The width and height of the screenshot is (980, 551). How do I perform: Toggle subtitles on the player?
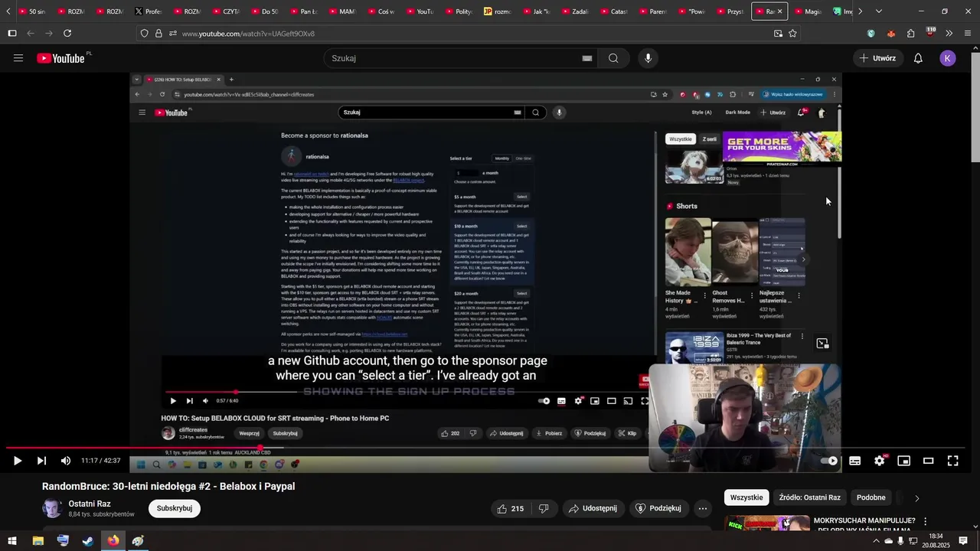pos(854,461)
